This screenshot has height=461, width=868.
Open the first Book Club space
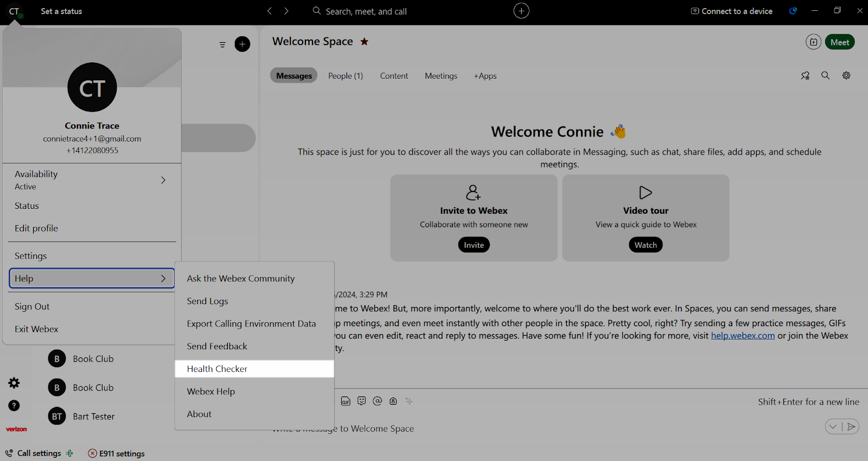click(x=93, y=358)
